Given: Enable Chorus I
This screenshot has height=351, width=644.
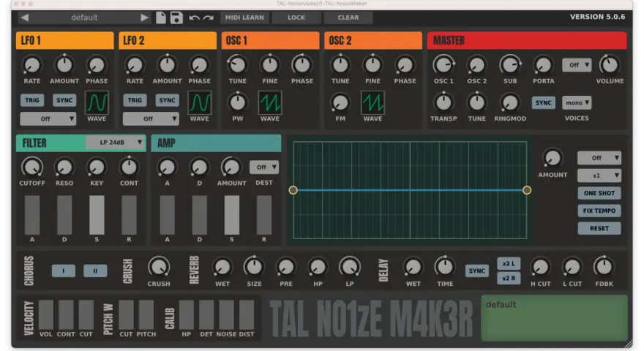Looking at the screenshot, I should point(64,271).
